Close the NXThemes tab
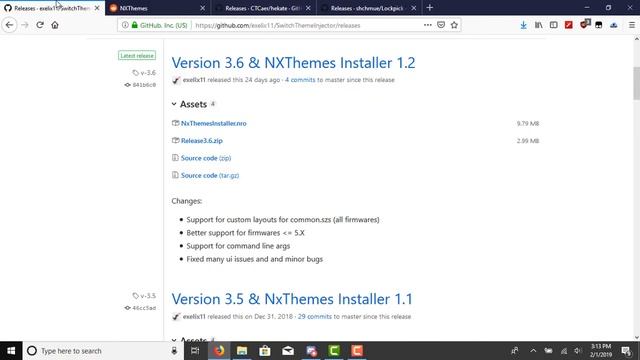640x360 pixels. point(202,8)
